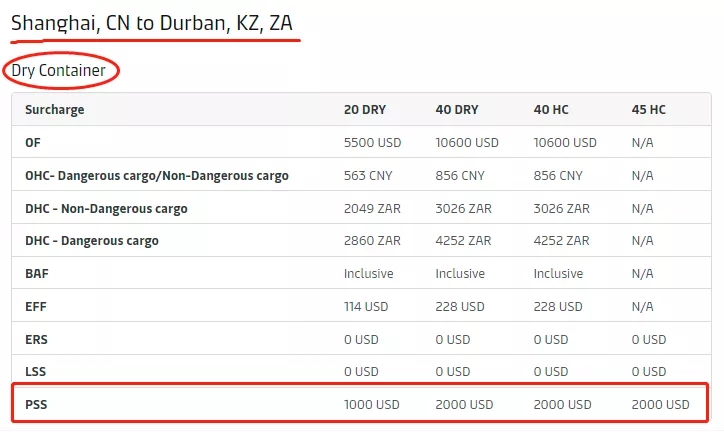The height and width of the screenshot is (432, 724).
Task: Click the 5500 USD ocean freight value
Action: [x=372, y=143]
